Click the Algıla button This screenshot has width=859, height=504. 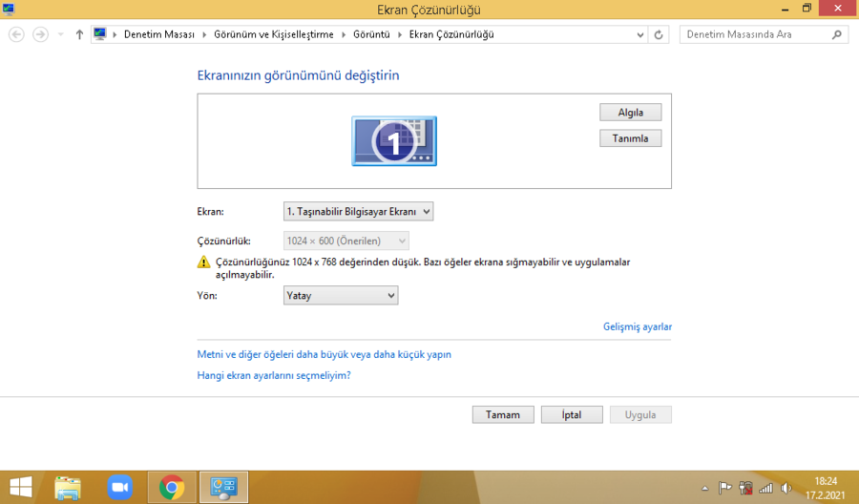631,113
